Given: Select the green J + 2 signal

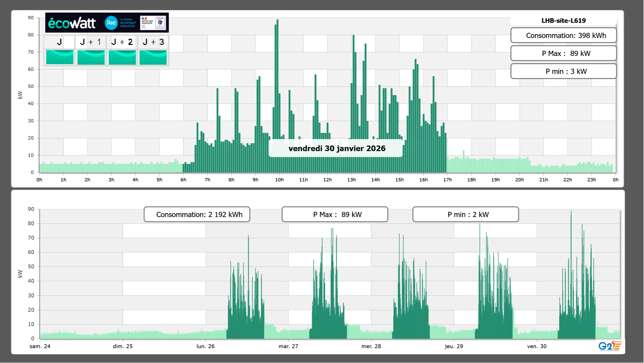Looking at the screenshot, I should 122,57.
